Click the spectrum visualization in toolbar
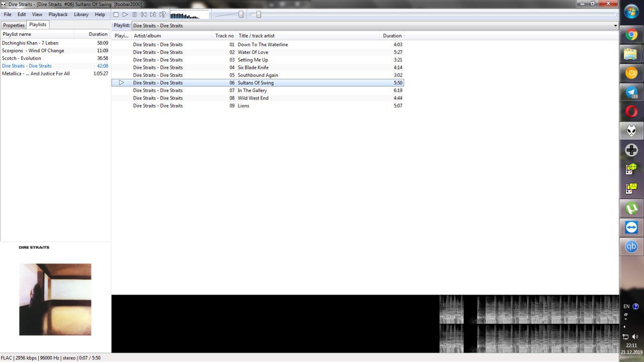The height and width of the screenshot is (362, 644). pyautogui.click(x=190, y=15)
